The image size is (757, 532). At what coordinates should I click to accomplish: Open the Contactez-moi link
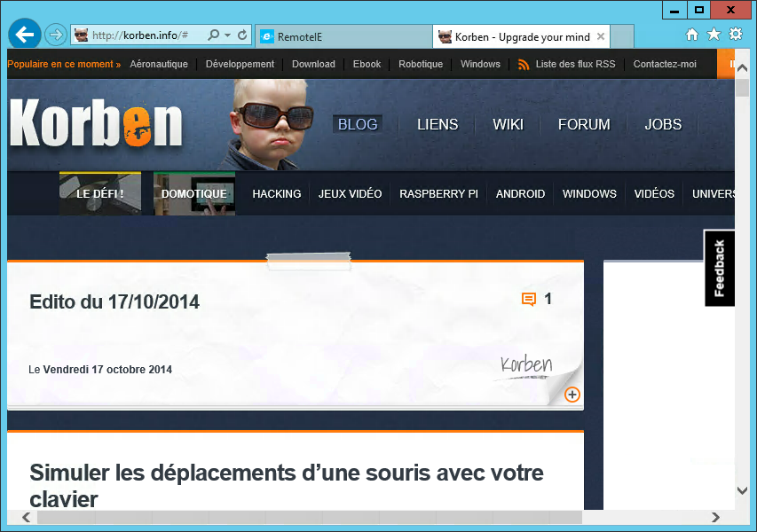click(x=665, y=64)
